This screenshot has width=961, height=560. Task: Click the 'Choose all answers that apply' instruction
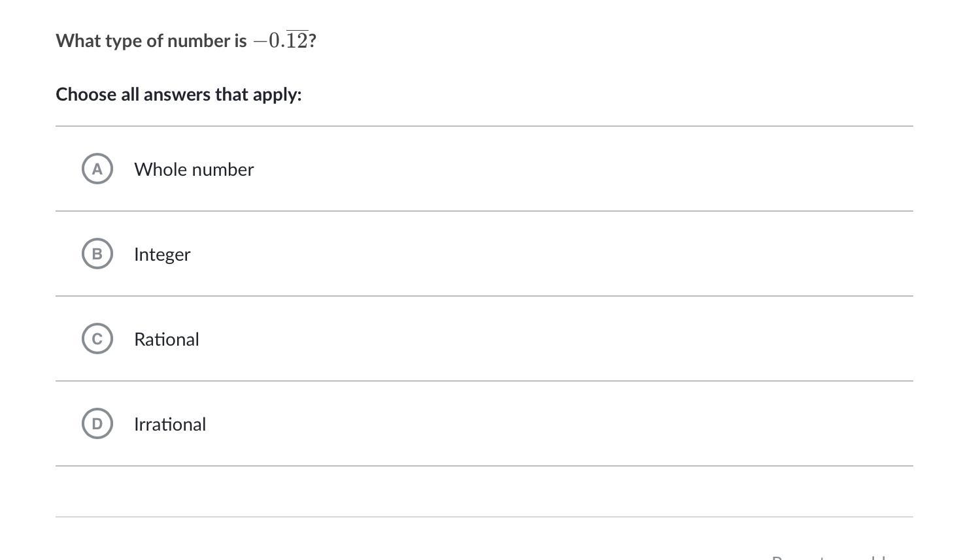click(178, 94)
